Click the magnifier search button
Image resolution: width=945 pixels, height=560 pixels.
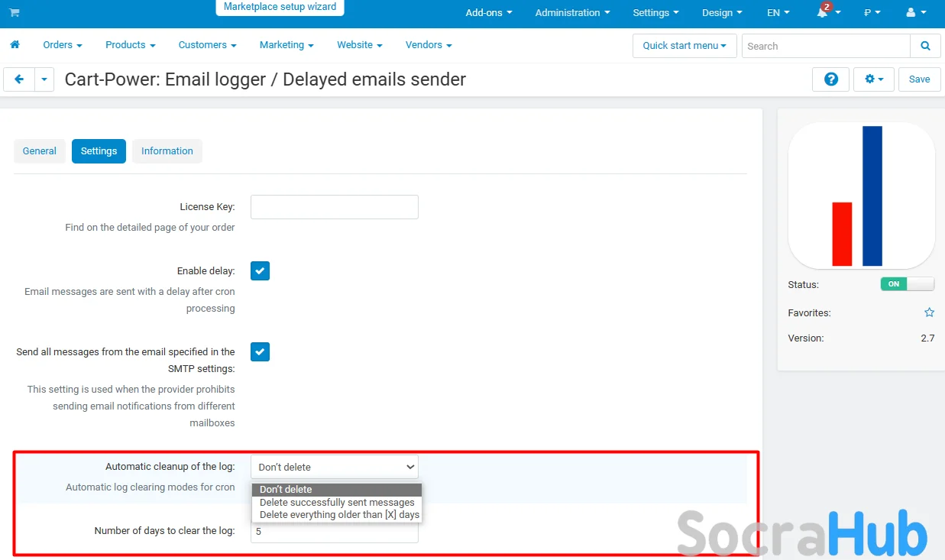pos(925,46)
